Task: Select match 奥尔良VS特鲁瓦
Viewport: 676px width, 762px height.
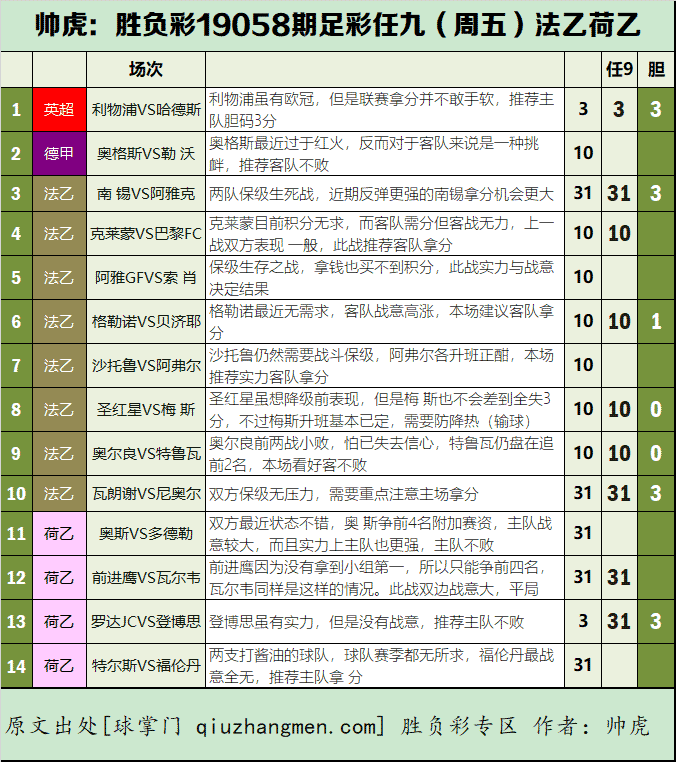Action: pyautogui.click(x=146, y=453)
